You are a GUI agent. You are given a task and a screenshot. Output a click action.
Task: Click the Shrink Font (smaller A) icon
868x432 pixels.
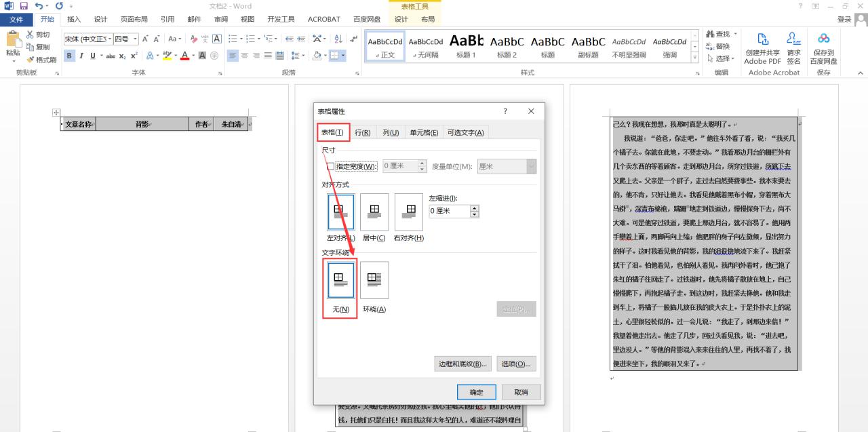[x=157, y=39]
